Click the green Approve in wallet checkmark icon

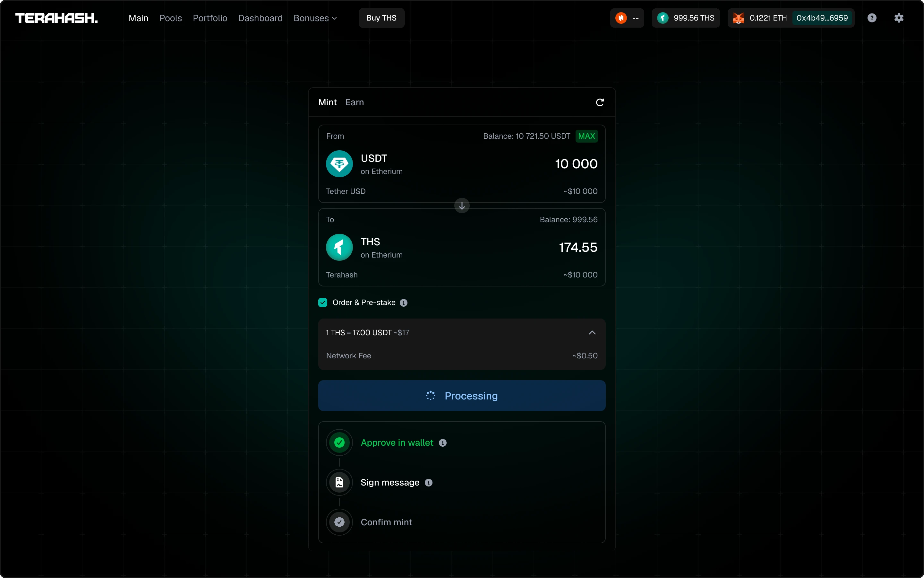click(x=339, y=443)
